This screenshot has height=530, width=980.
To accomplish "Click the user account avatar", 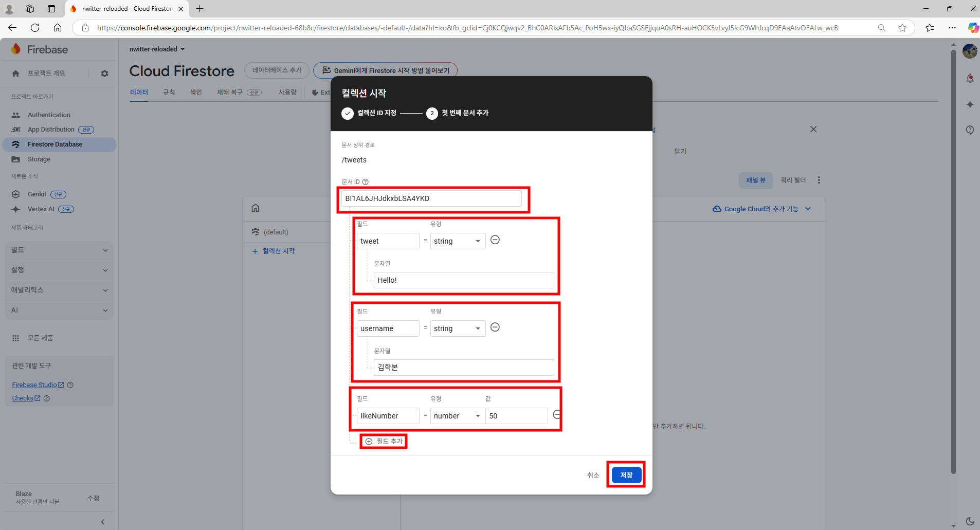I will click(970, 51).
